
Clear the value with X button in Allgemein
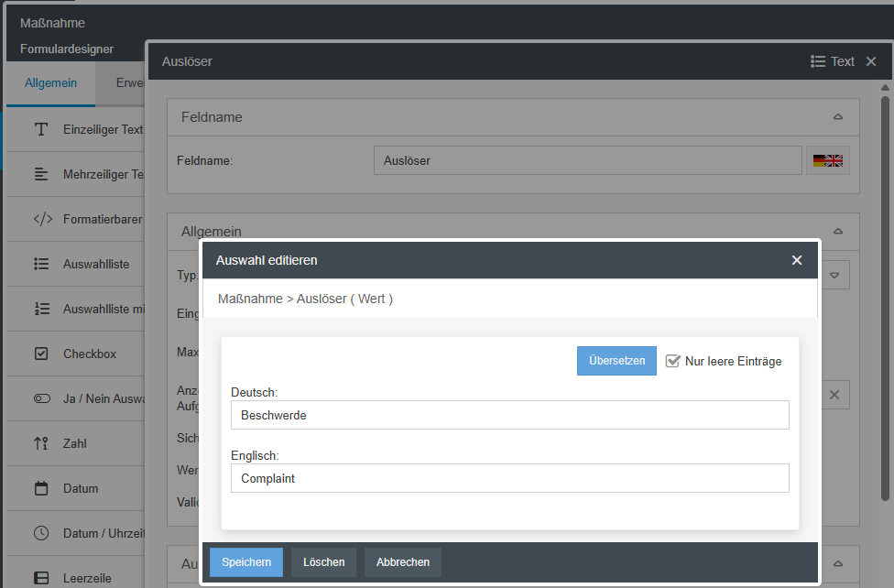[x=834, y=395]
